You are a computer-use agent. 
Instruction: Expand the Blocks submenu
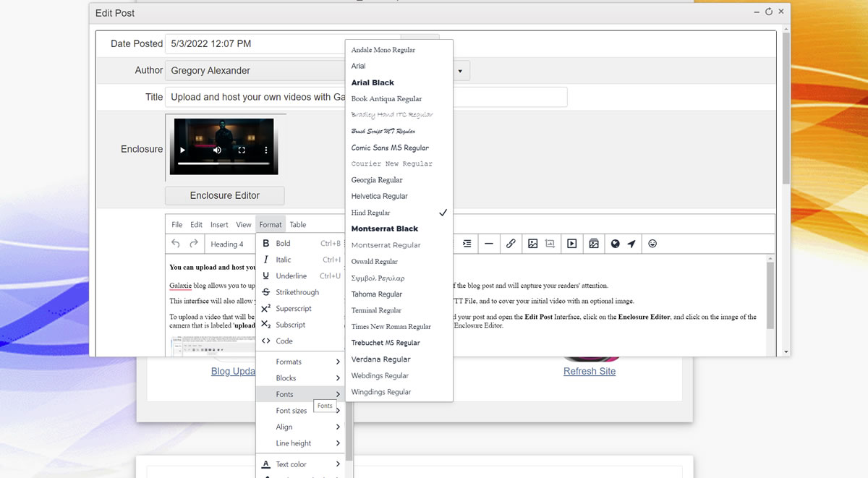coord(300,378)
